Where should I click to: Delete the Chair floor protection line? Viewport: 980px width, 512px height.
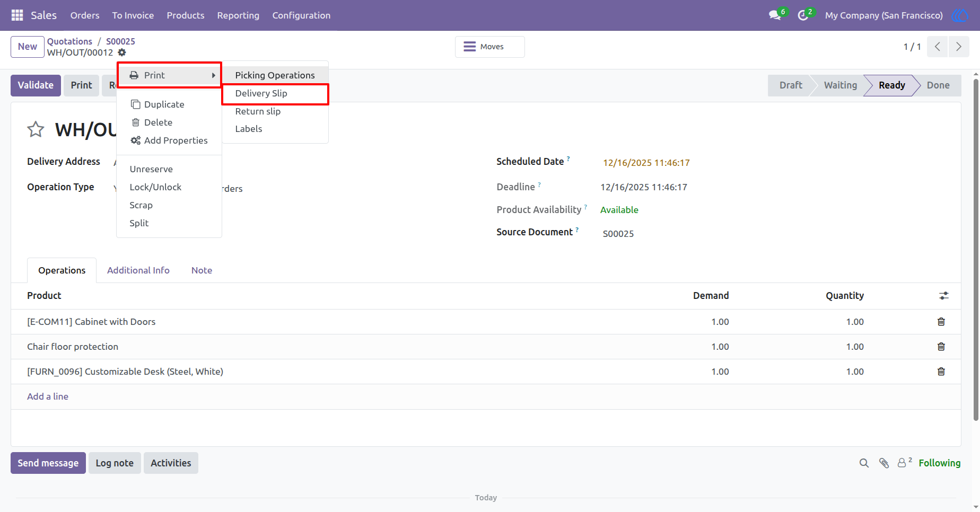tap(941, 347)
